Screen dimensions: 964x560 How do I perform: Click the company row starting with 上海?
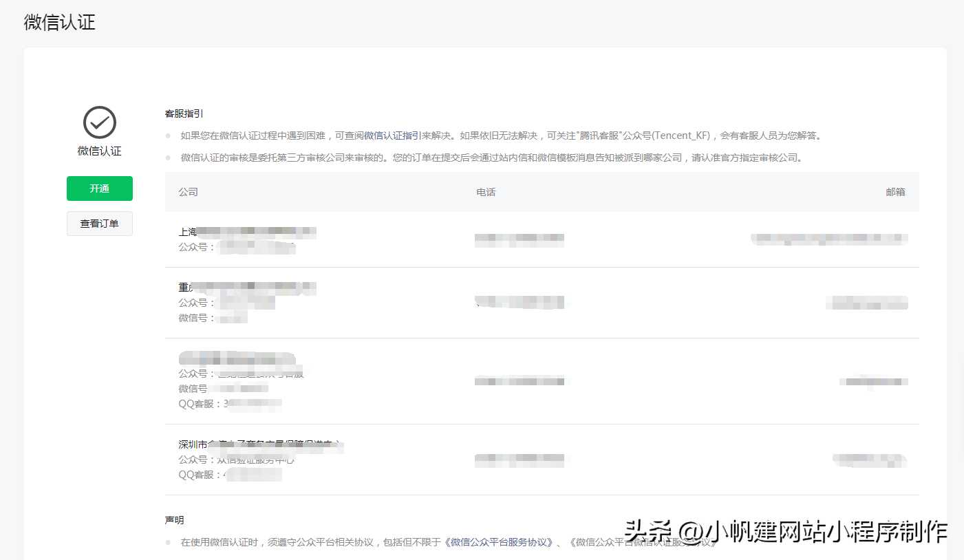click(542, 239)
